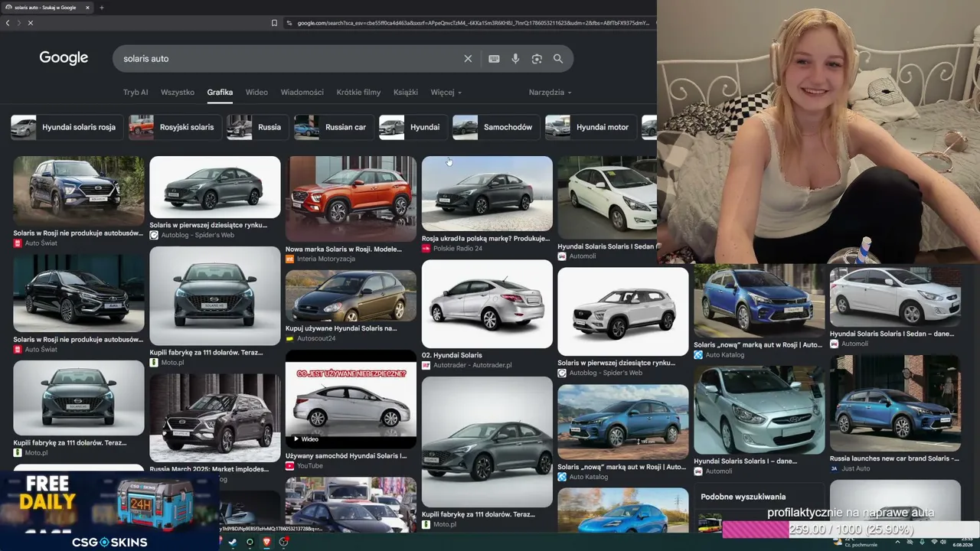Search by image with Google Lens

[x=537, y=59]
